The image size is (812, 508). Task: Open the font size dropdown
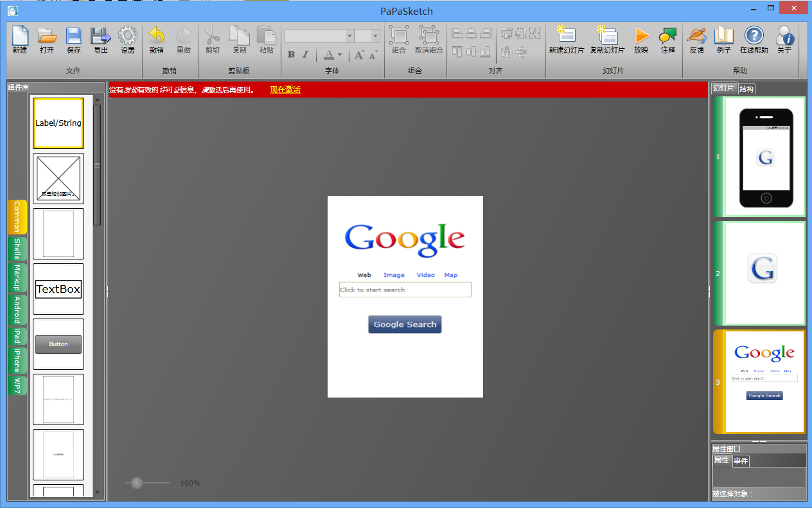point(376,36)
